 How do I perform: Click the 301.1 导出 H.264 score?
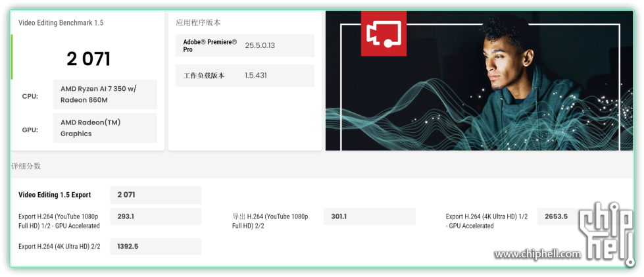pos(369,216)
